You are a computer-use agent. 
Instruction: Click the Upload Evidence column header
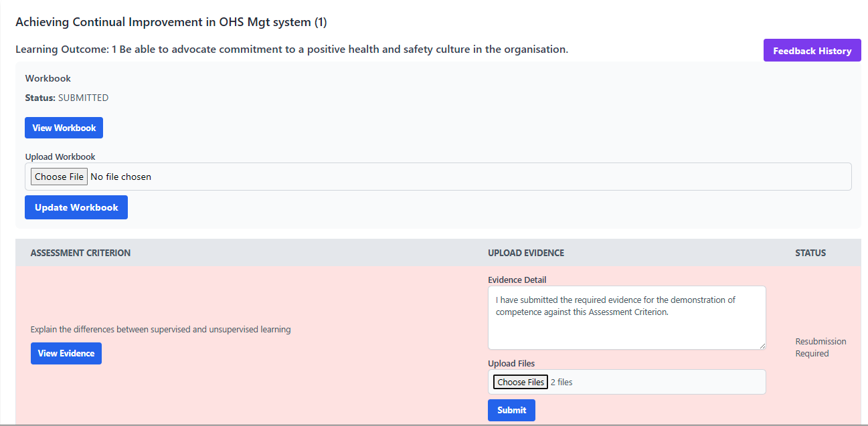pos(525,253)
